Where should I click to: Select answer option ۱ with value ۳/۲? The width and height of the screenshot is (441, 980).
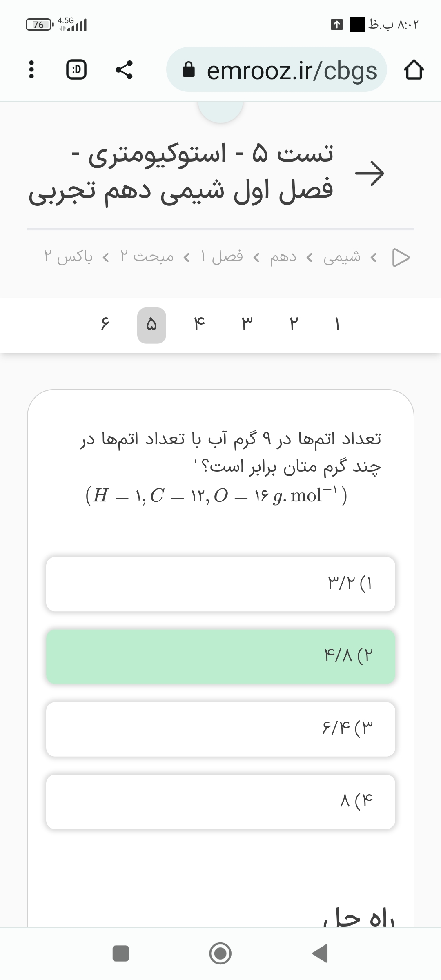pyautogui.click(x=220, y=584)
